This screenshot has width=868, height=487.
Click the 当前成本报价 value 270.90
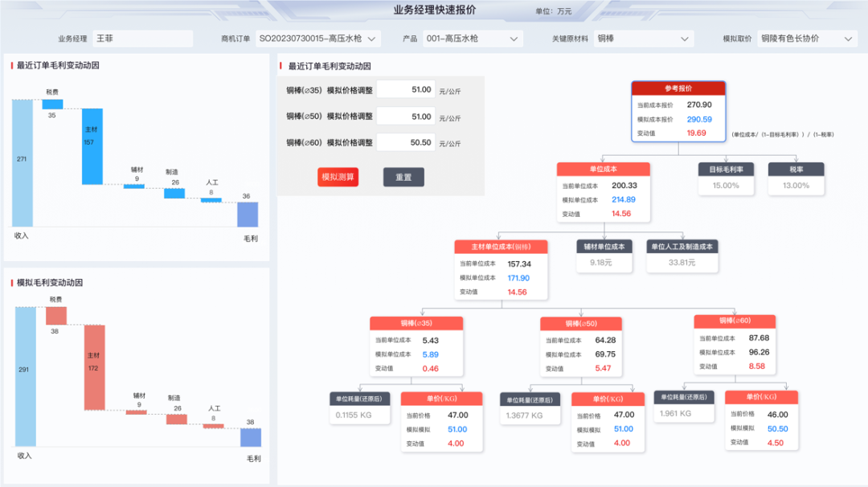[x=699, y=104]
